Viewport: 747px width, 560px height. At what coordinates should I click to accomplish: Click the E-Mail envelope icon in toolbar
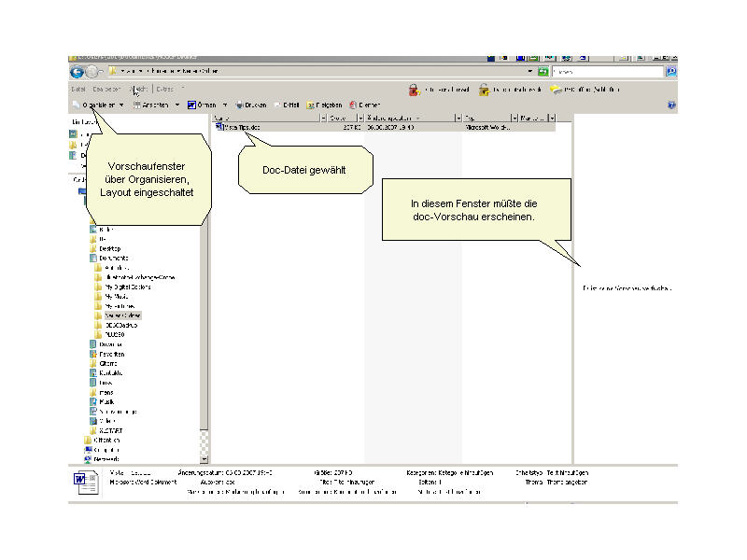(277, 105)
